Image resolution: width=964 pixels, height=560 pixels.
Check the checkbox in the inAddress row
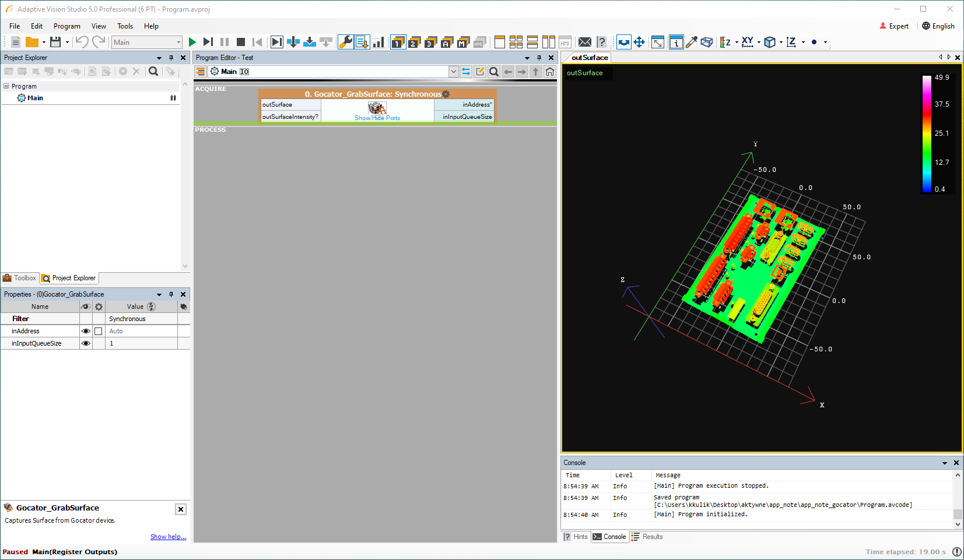99,331
